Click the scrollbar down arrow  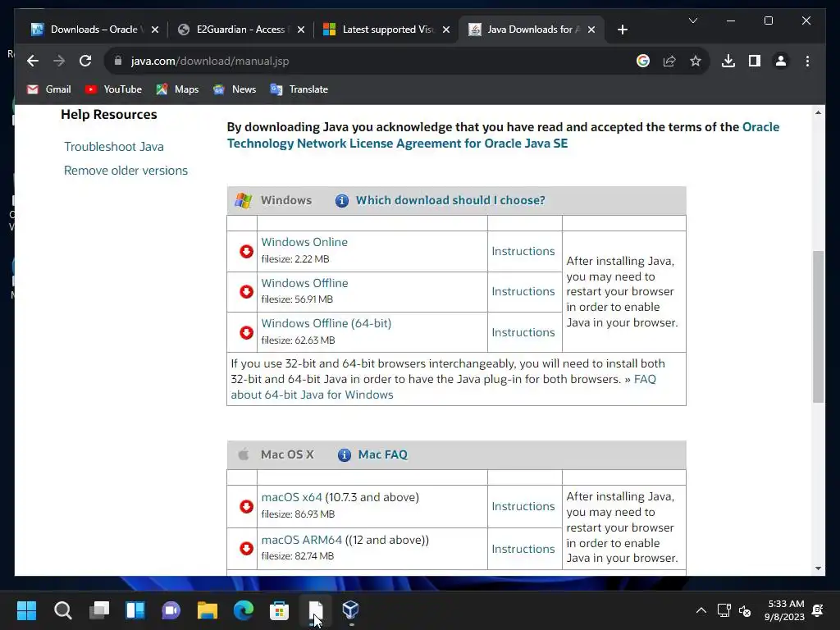[x=818, y=568]
